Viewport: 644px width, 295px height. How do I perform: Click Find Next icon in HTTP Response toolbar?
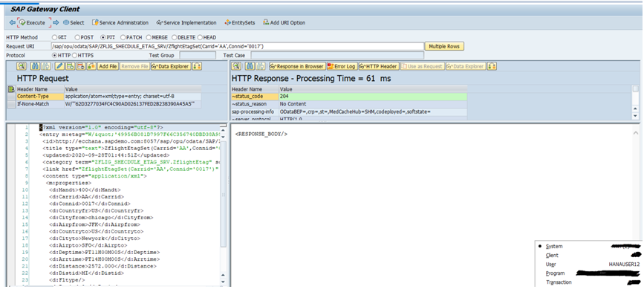coord(260,66)
